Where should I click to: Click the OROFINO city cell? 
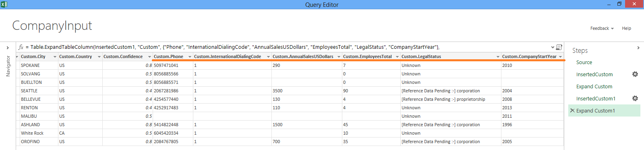pos(39,142)
